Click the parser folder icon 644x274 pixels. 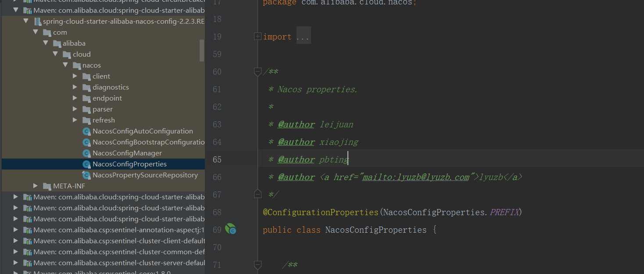pyautogui.click(x=86, y=109)
